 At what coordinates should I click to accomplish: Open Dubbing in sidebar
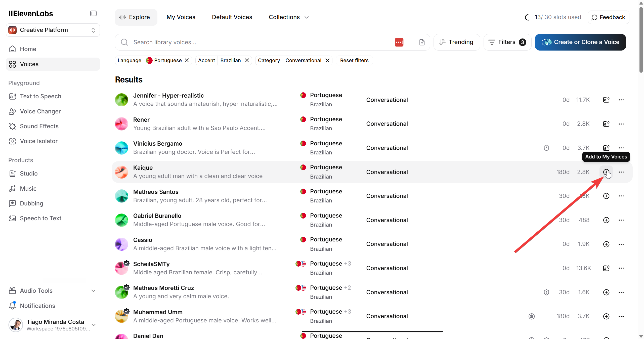point(53,203)
